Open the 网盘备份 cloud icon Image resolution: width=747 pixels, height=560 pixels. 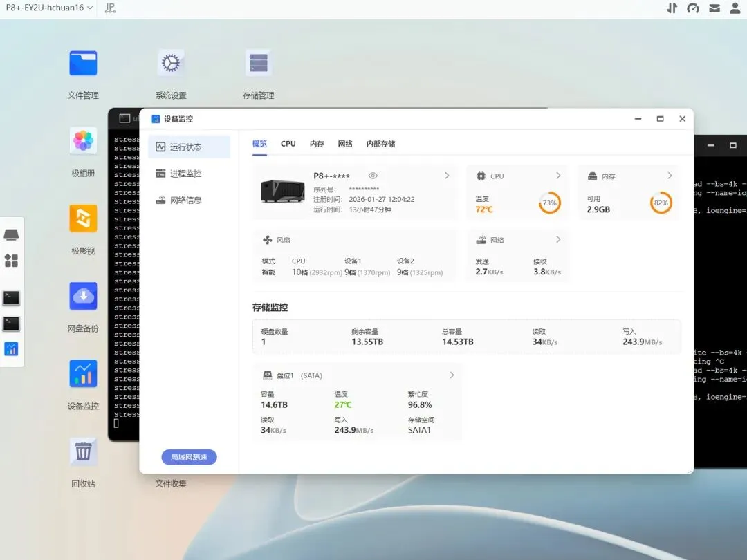click(83, 296)
